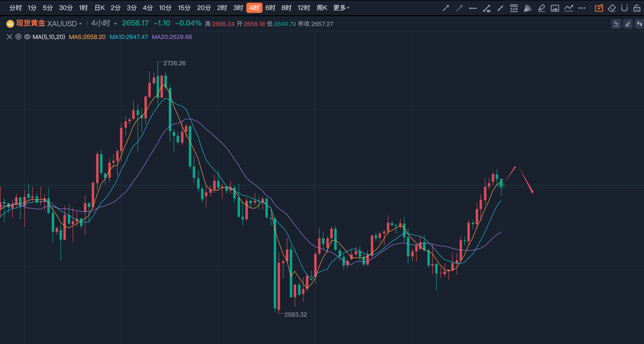This screenshot has width=644, height=344.
Task: Select the 3分 timeframe
Action: 131,8
